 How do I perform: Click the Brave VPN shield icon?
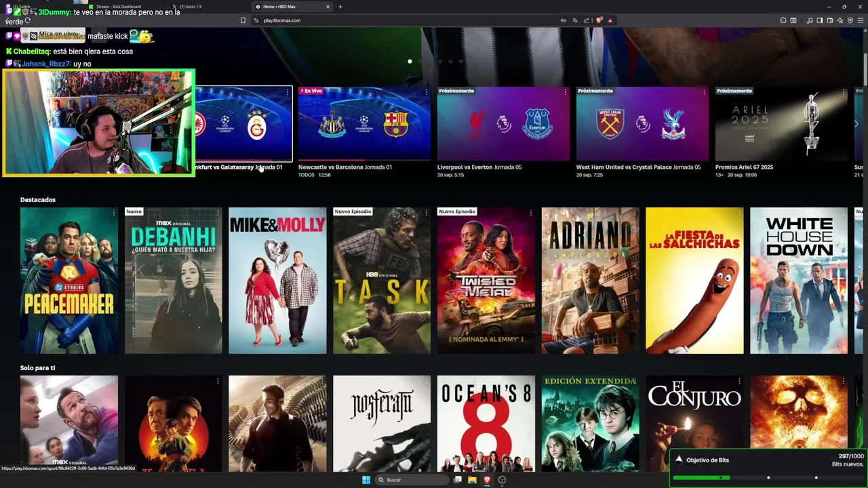point(850,20)
